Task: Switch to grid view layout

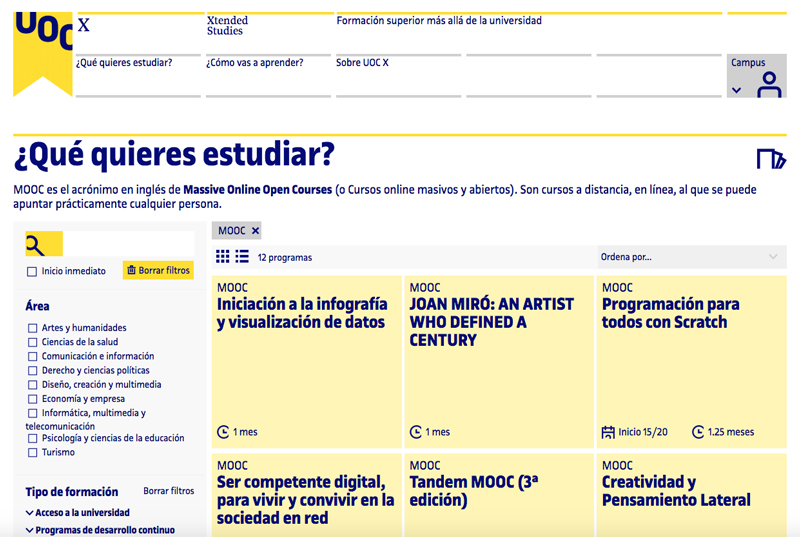Action: coord(223,257)
